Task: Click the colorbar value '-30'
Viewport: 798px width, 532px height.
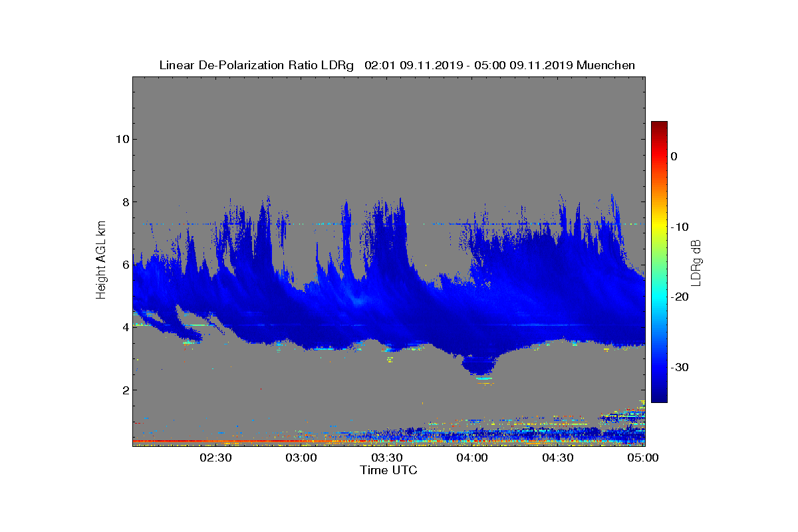Action: click(678, 367)
